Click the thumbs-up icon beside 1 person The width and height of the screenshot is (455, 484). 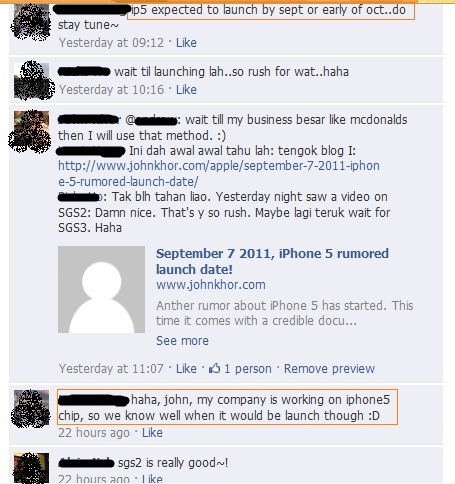214,368
